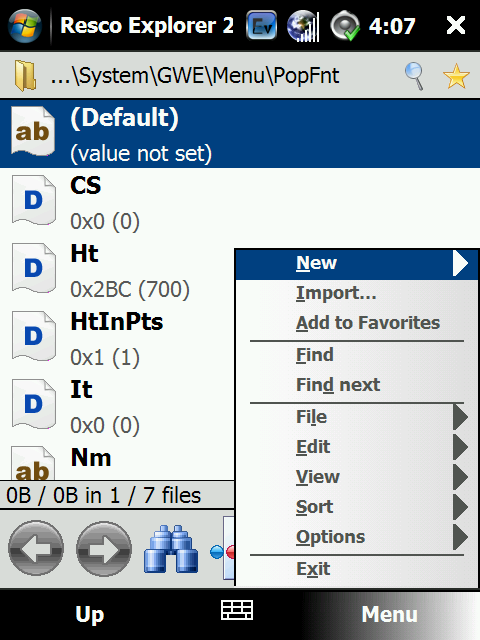
Task: Close Resco Explorer with the X button
Action: 456,26
